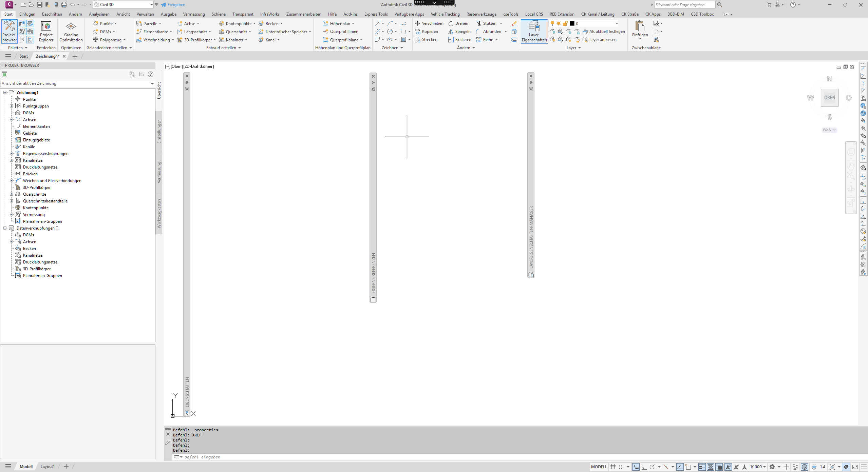Toggle dynamic input mode in status bar
868x472 pixels.
[636, 467]
